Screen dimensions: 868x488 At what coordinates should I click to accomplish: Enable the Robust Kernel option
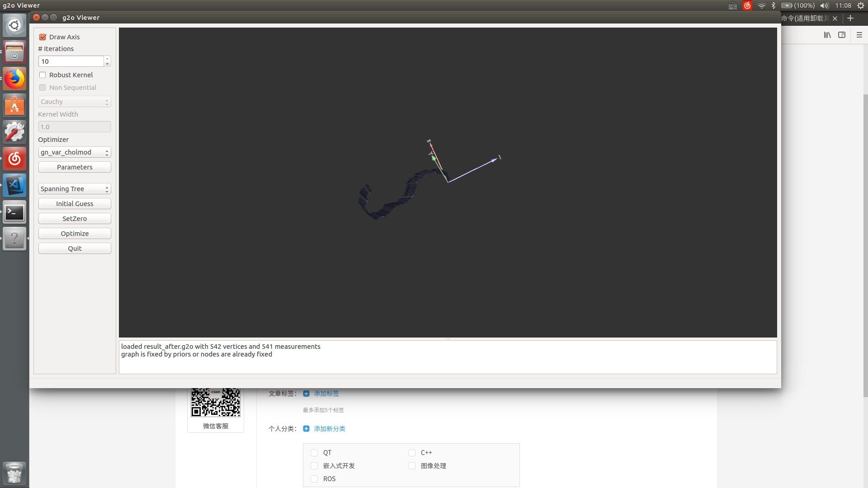[x=42, y=75]
